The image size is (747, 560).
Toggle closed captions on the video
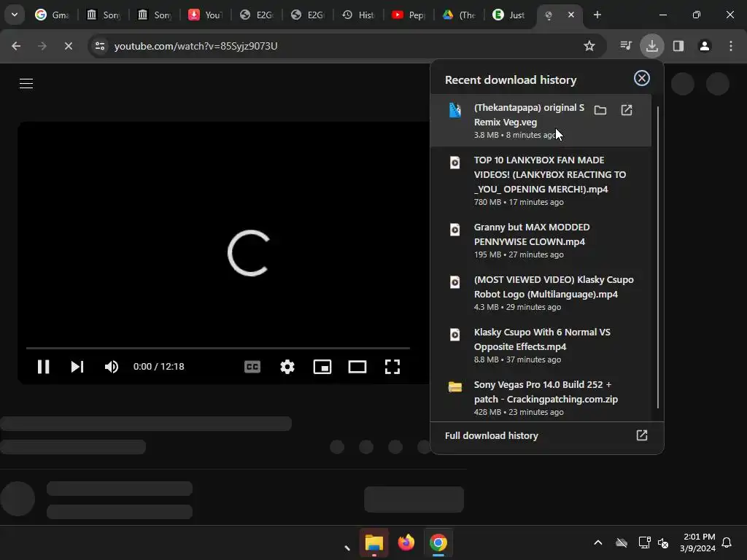pyautogui.click(x=252, y=367)
